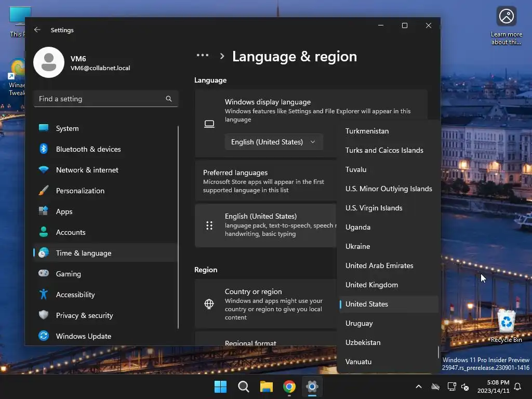Click the Settings gear on the taskbar
Image resolution: width=532 pixels, height=399 pixels.
(x=312, y=387)
